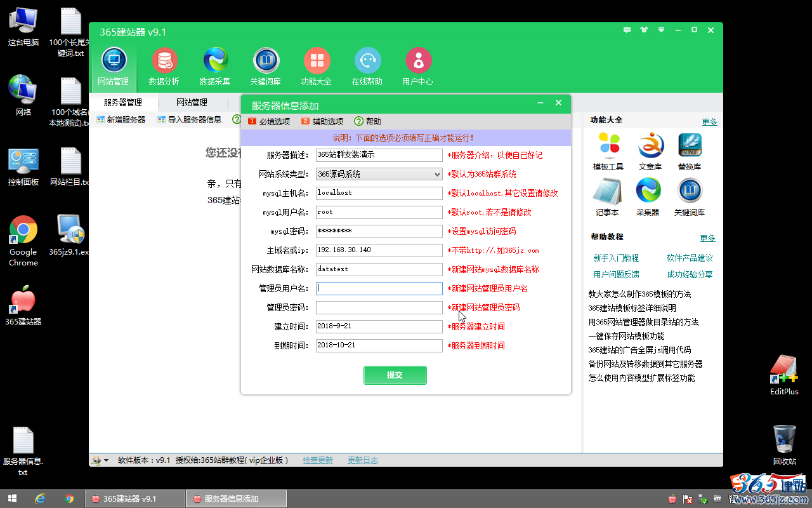Select the 控制面板 desktop icon
The width and height of the screenshot is (812, 508).
click(23, 166)
